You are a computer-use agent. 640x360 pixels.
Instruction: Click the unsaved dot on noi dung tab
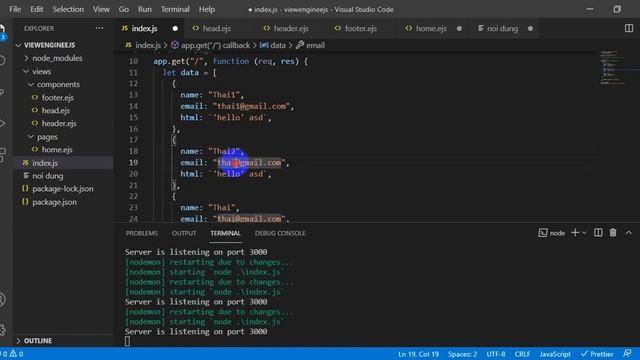[x=530, y=29]
